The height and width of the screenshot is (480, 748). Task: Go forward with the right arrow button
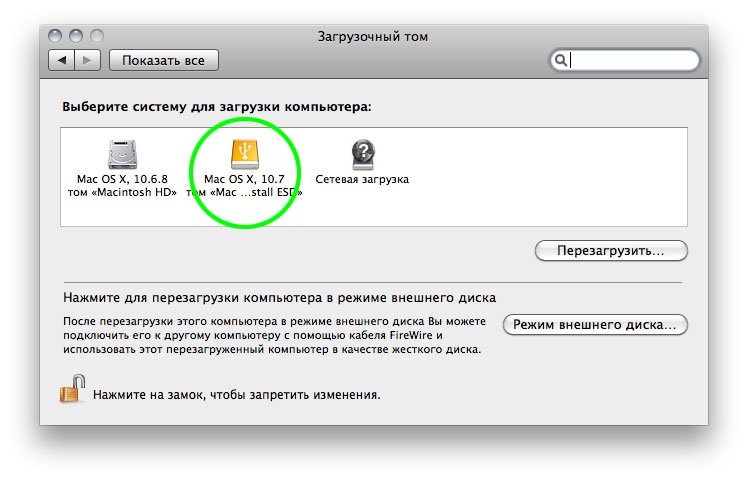[x=87, y=61]
